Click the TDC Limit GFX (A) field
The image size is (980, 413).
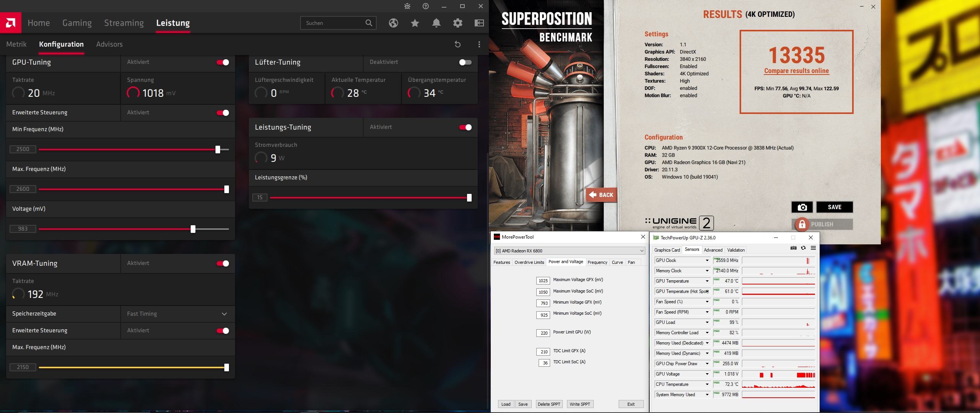point(543,352)
